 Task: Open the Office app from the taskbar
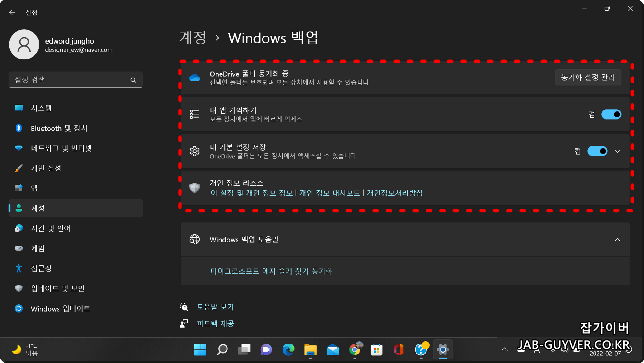click(x=399, y=349)
